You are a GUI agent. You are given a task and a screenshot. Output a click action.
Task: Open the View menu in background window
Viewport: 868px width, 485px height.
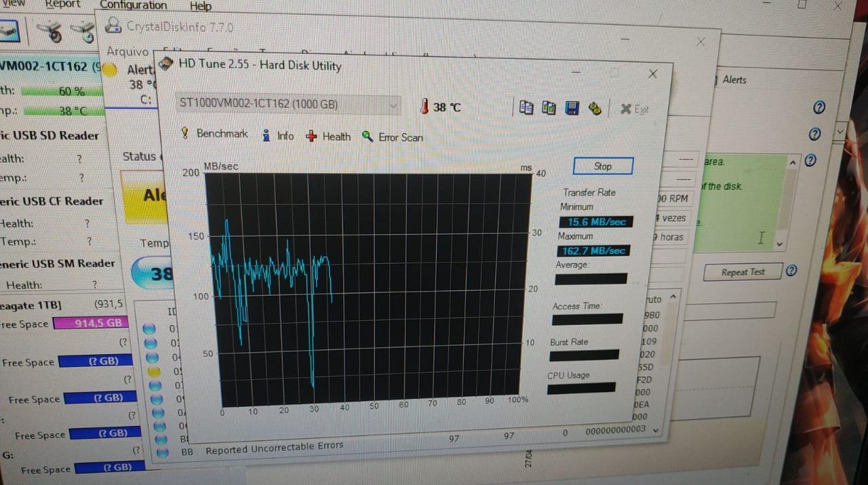coord(14,3)
